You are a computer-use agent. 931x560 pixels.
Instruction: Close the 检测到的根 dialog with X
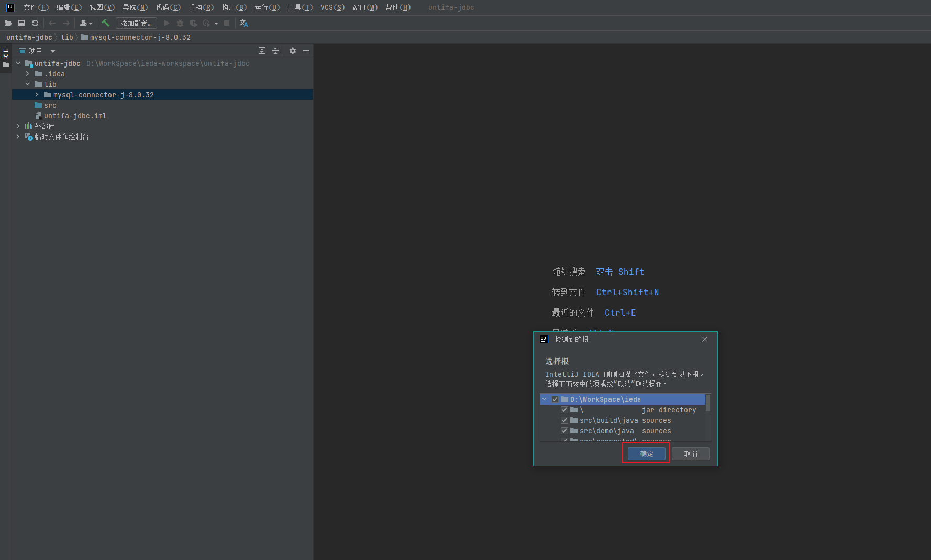click(x=705, y=339)
